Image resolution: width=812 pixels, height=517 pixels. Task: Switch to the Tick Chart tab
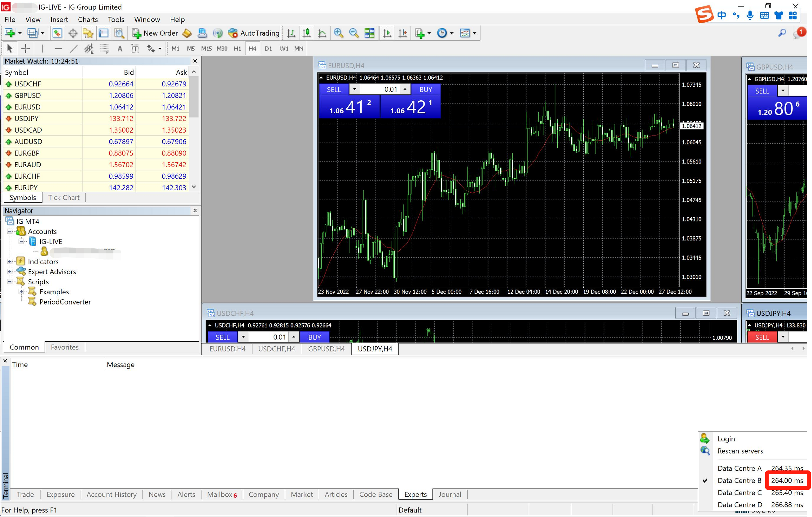pyautogui.click(x=64, y=198)
